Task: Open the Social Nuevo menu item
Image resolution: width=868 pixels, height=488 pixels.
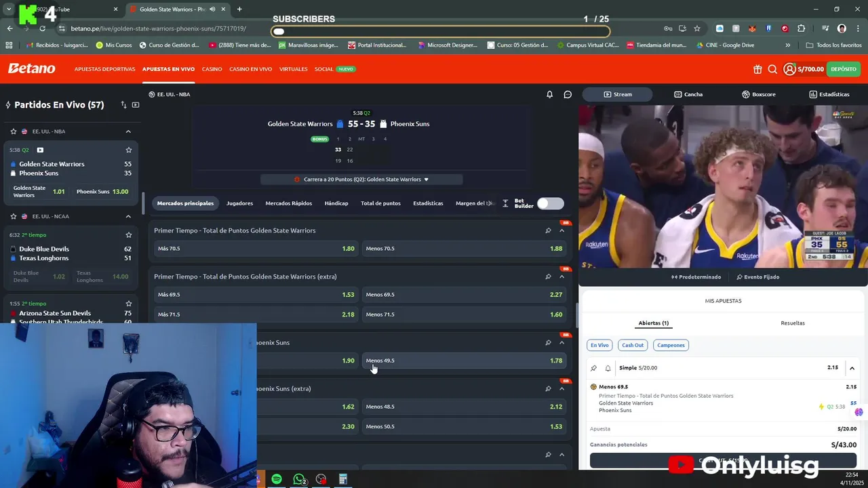Action: pyautogui.click(x=334, y=69)
